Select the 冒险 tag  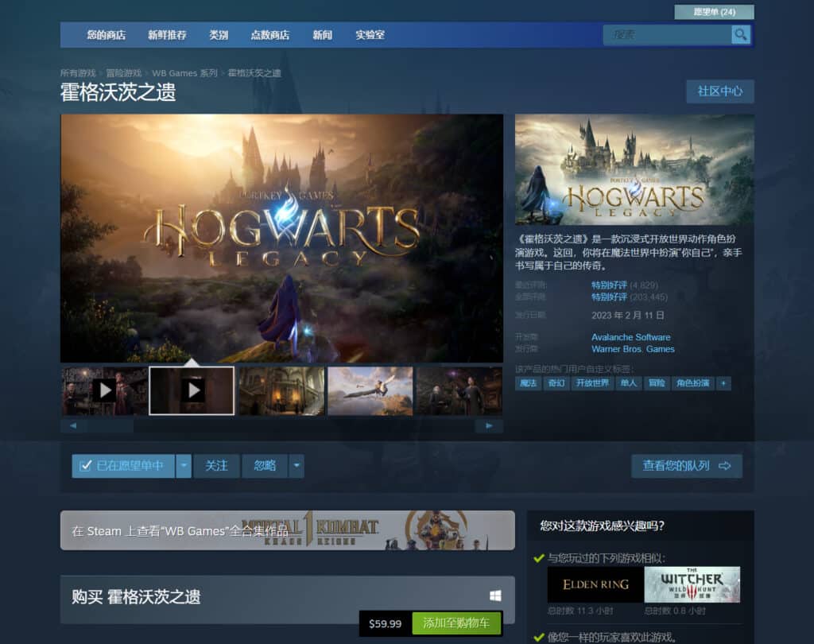[x=656, y=383]
